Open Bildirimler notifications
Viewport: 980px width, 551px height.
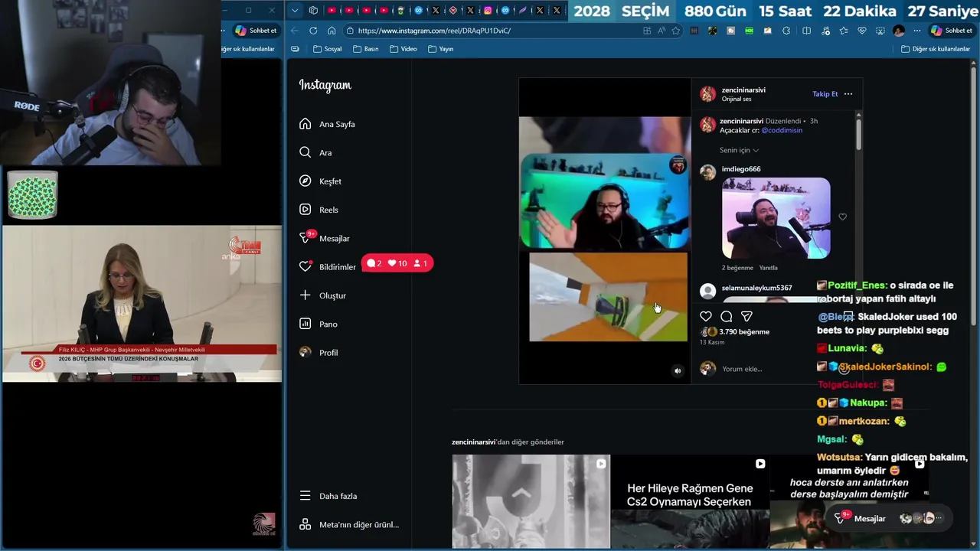[x=328, y=266]
